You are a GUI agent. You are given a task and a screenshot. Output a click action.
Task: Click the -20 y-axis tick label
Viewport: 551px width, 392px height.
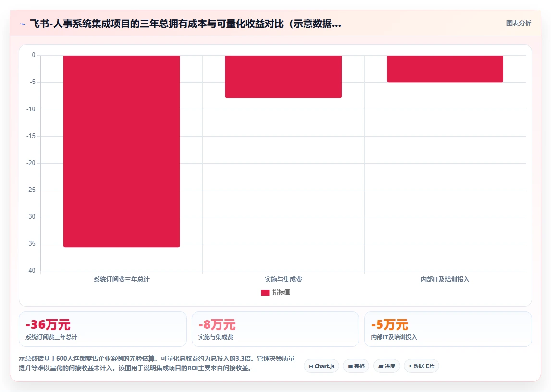click(31, 163)
